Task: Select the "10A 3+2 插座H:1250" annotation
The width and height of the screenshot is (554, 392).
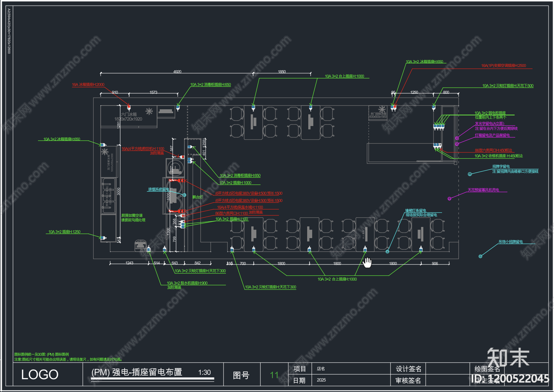Action: pyautogui.click(x=64, y=231)
